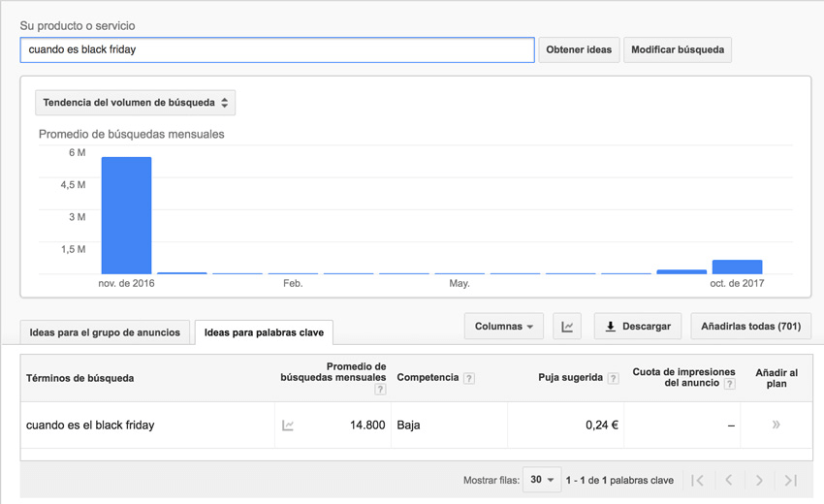Click the Obtener ideas button
This screenshot has height=504, width=824.
click(579, 50)
